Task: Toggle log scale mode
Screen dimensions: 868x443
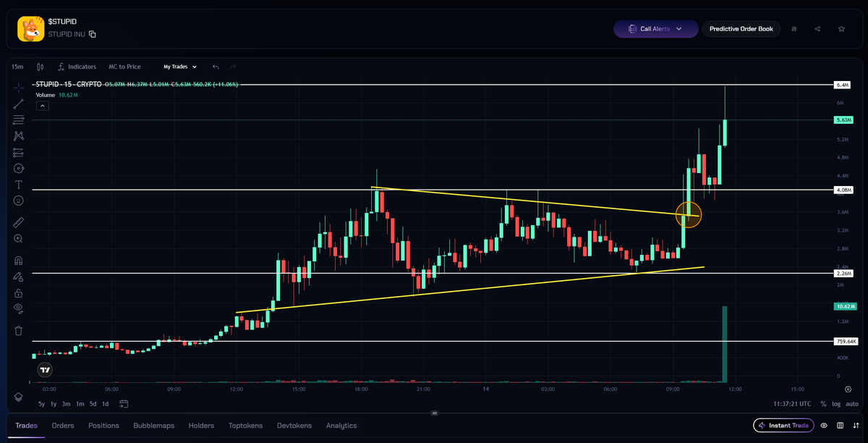Action: pos(836,404)
